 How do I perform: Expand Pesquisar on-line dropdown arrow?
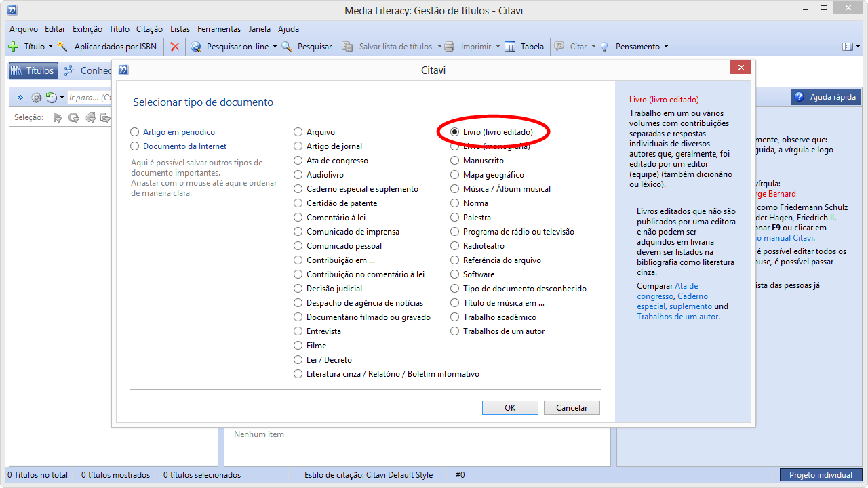coord(275,47)
